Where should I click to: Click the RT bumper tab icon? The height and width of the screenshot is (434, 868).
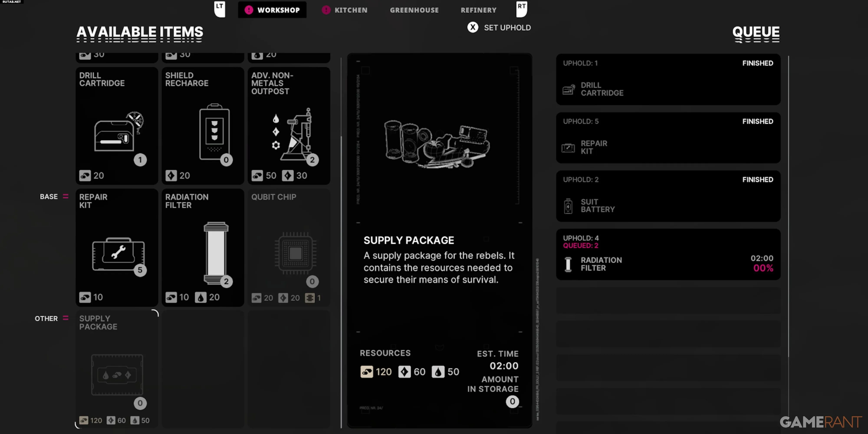pos(522,9)
